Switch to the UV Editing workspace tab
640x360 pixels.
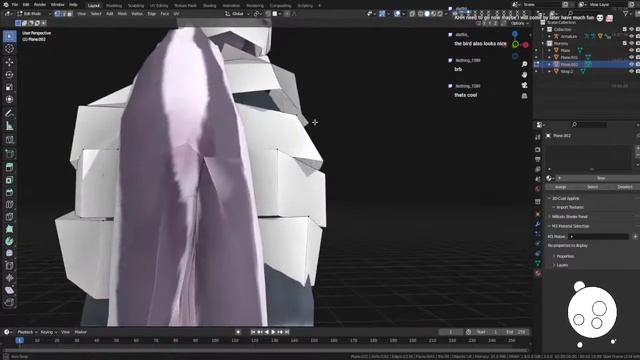pyautogui.click(x=159, y=6)
